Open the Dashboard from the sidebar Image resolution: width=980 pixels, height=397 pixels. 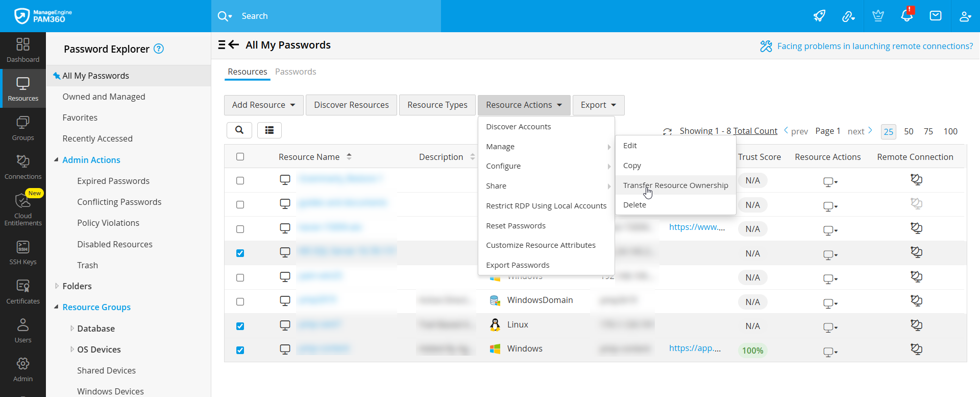click(23, 50)
